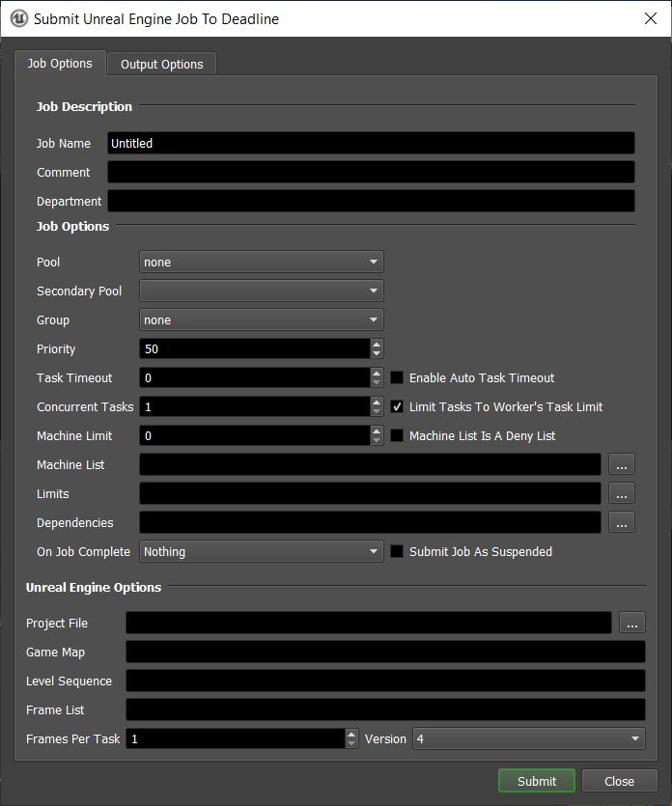Click the Dependencies text field
This screenshot has height=806, width=672.
(370, 522)
